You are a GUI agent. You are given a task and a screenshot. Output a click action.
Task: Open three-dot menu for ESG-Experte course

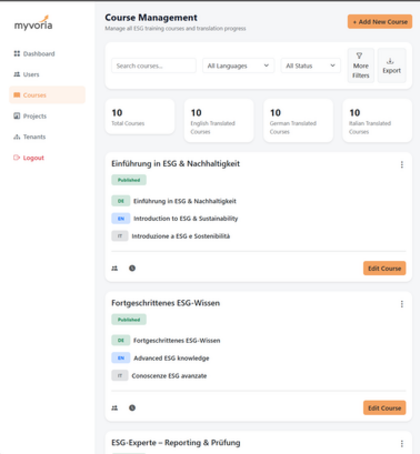402,443
